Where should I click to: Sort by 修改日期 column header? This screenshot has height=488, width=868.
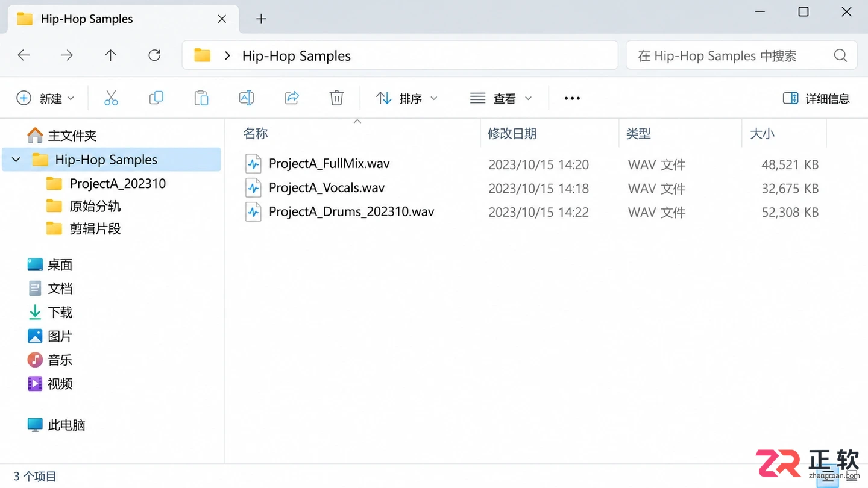512,133
